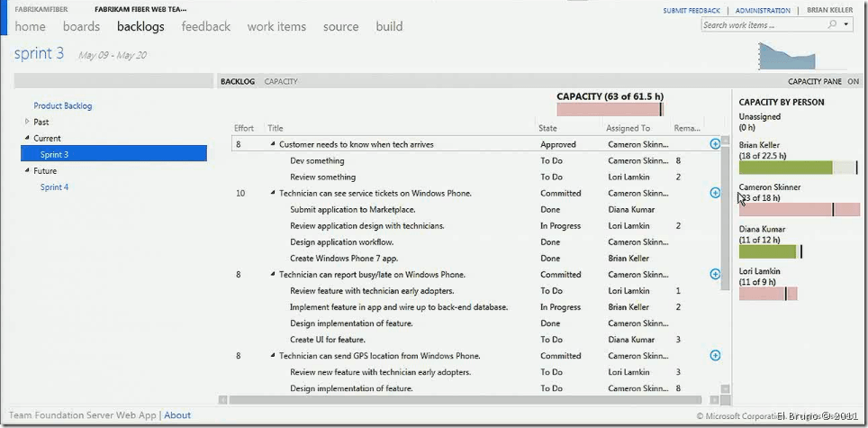Click the search magnifier icon

tap(832, 25)
